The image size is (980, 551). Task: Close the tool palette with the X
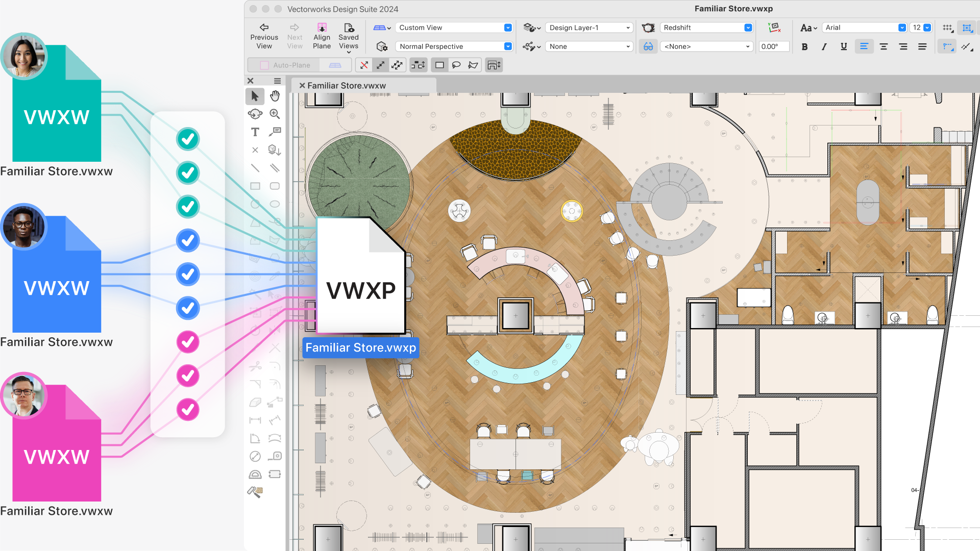[x=250, y=81]
